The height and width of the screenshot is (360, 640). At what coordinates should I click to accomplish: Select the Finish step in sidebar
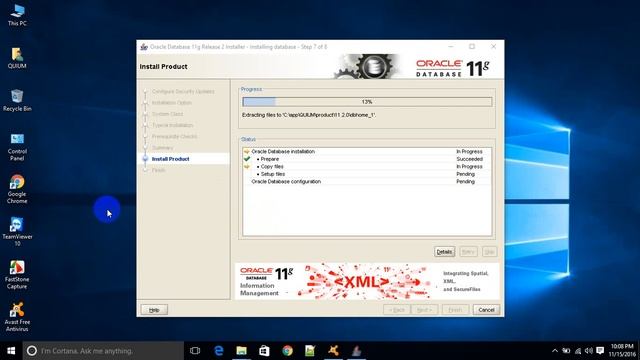[158, 170]
